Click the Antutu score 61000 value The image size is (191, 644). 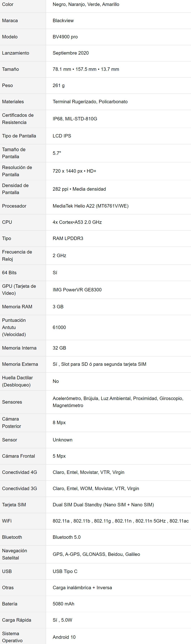(59, 327)
